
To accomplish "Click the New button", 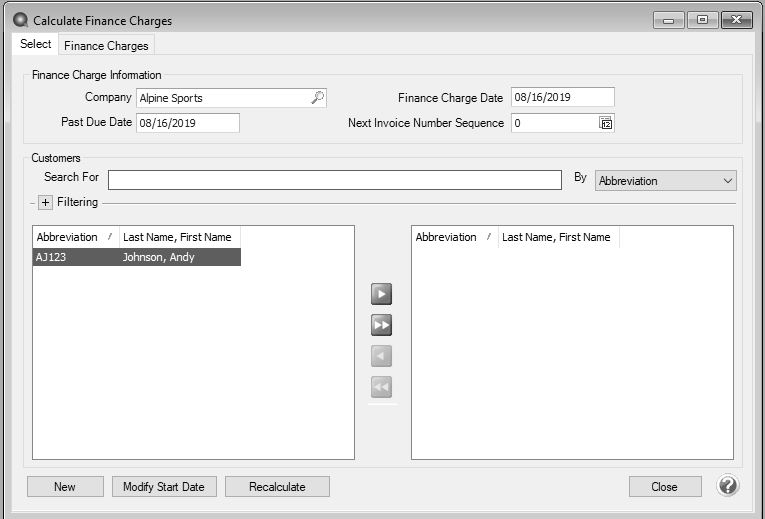I will pyautogui.click(x=65, y=487).
